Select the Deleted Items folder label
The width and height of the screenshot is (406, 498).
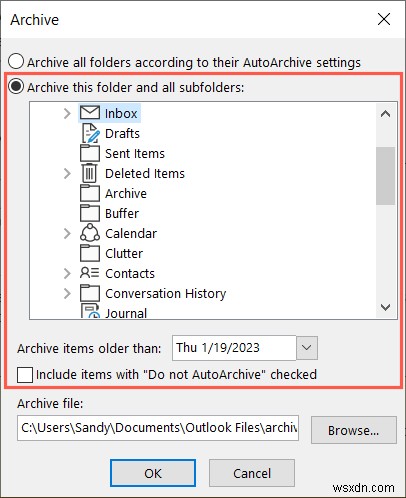click(145, 173)
